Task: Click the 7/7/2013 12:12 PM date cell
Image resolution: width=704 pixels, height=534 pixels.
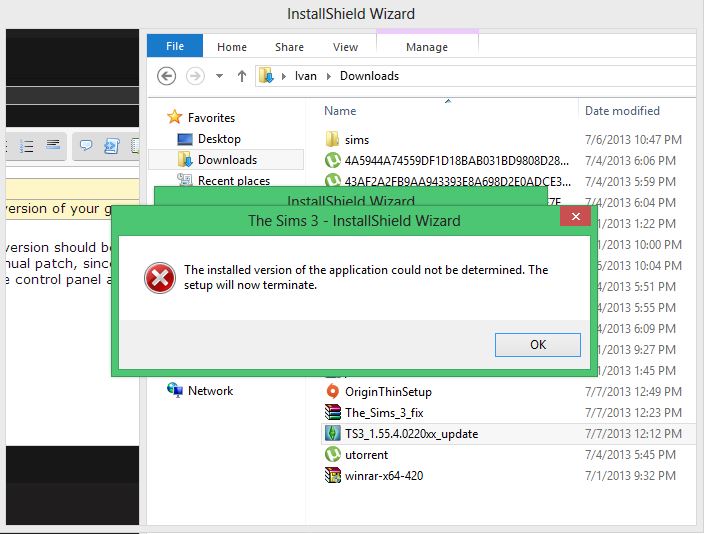Action: click(x=633, y=433)
